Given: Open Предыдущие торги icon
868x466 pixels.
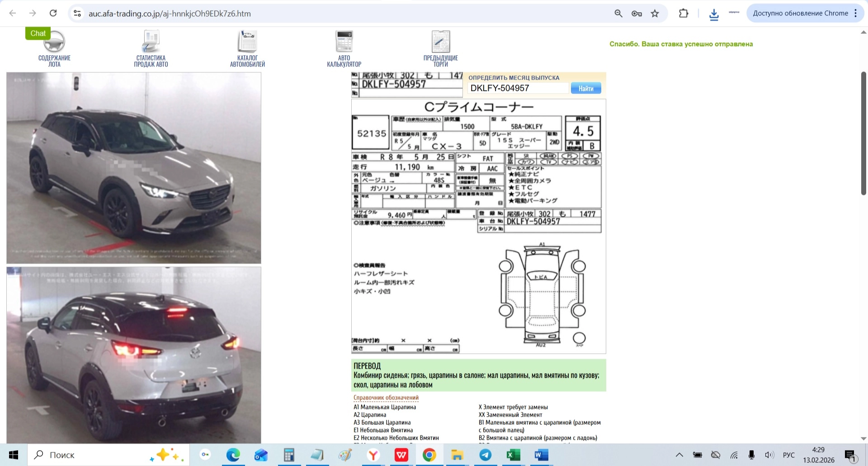Looking at the screenshot, I should [440, 42].
